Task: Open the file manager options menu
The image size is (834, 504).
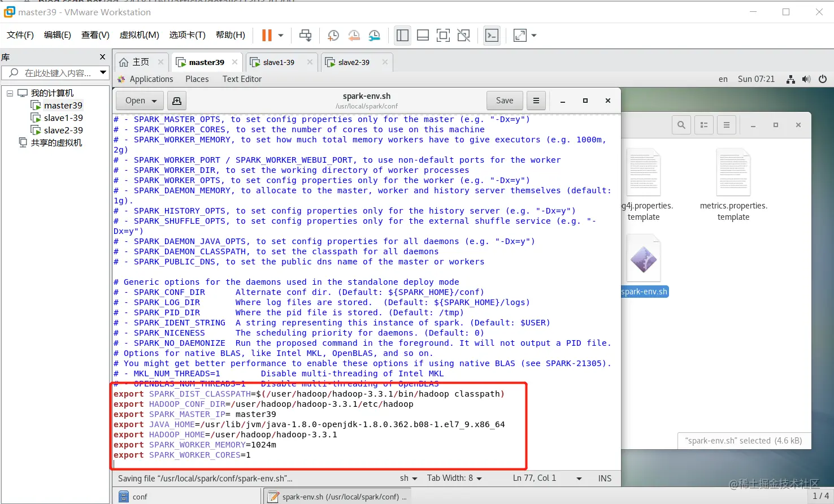Action: coord(727,125)
